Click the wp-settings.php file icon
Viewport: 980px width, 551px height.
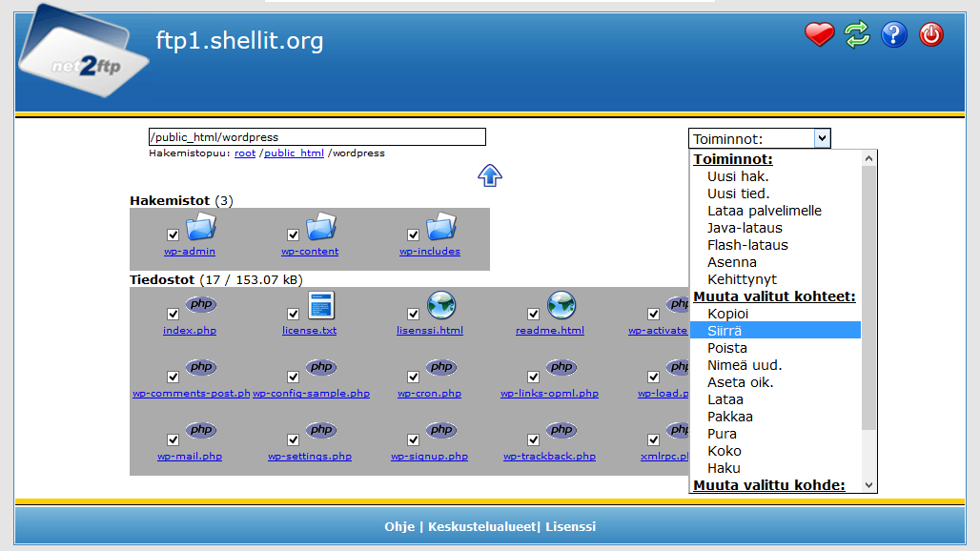tap(320, 430)
